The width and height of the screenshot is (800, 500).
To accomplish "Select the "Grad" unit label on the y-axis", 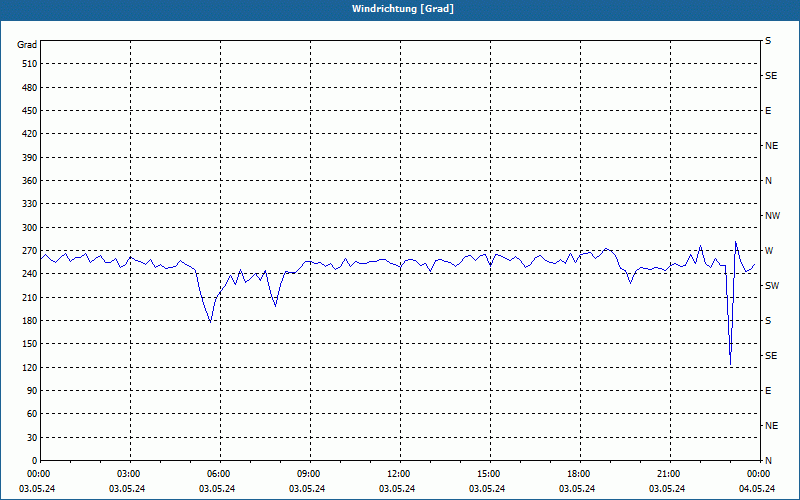I will point(27,45).
